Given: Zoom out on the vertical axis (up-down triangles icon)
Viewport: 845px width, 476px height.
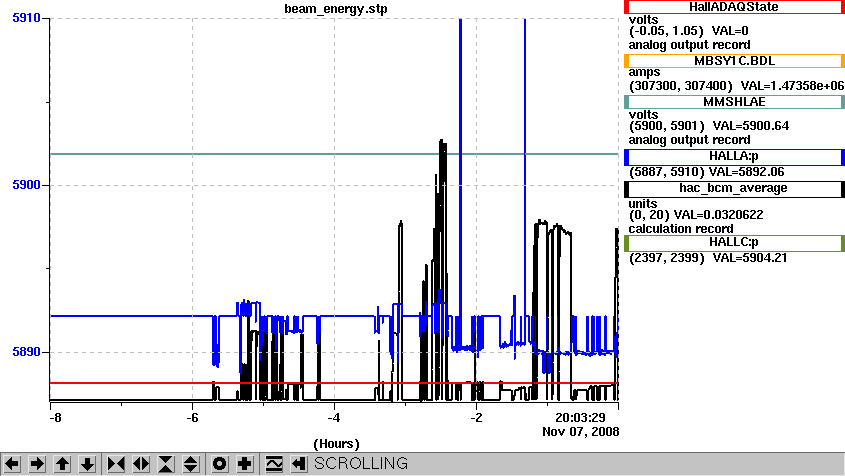Looking at the screenshot, I should 191,464.
